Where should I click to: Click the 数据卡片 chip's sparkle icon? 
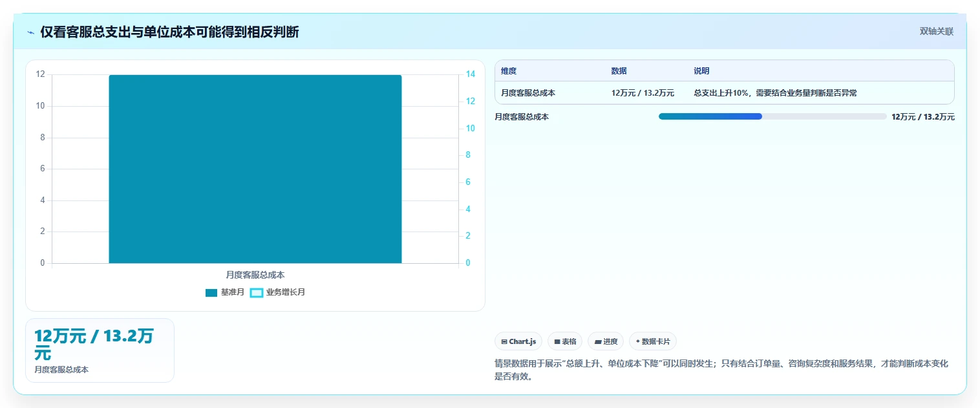[x=638, y=341]
